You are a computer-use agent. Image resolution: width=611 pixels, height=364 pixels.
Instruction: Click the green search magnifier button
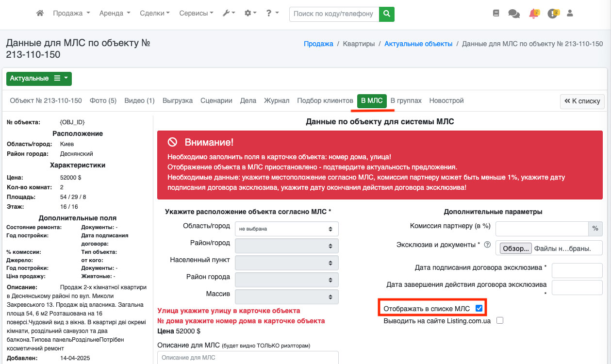pyautogui.click(x=386, y=14)
